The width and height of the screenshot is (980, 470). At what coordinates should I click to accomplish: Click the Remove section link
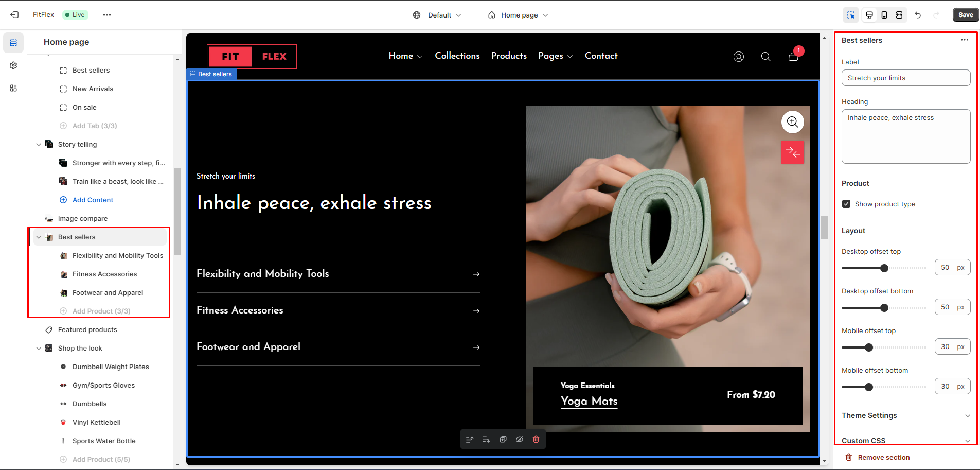tap(883, 457)
